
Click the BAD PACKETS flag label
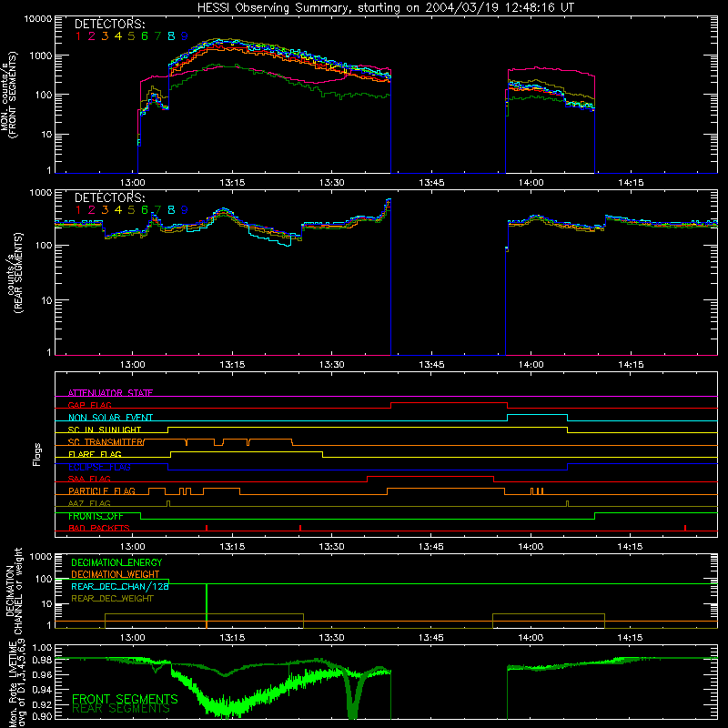(99, 528)
